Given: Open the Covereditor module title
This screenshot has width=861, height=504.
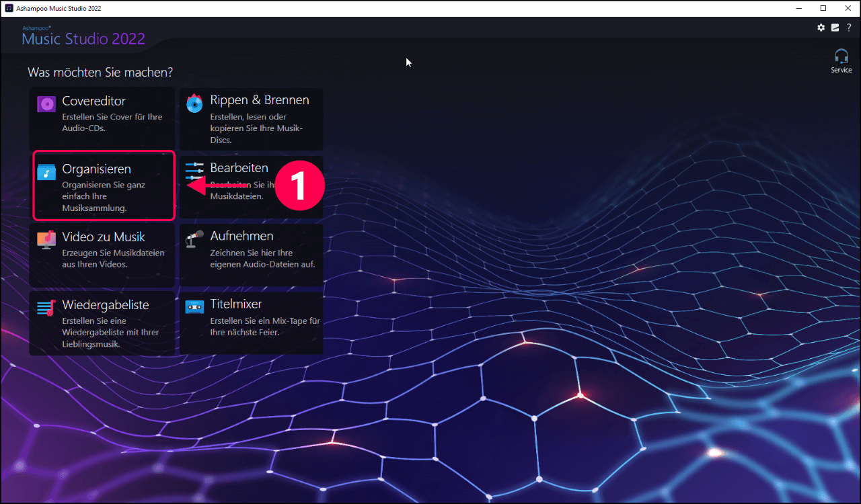Looking at the screenshot, I should point(94,101).
